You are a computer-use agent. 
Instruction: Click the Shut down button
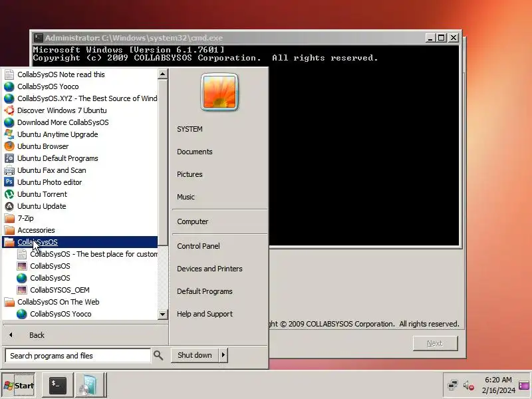coord(195,355)
